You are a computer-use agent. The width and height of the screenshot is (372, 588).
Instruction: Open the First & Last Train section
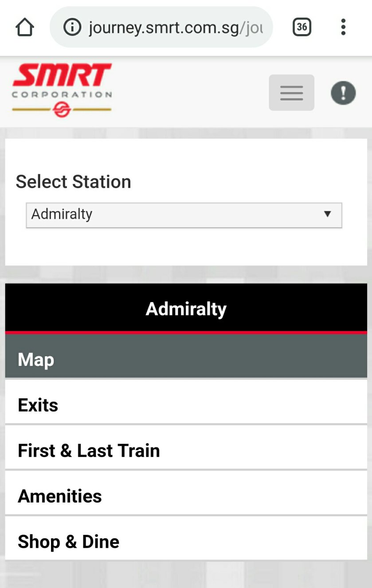pos(186,450)
